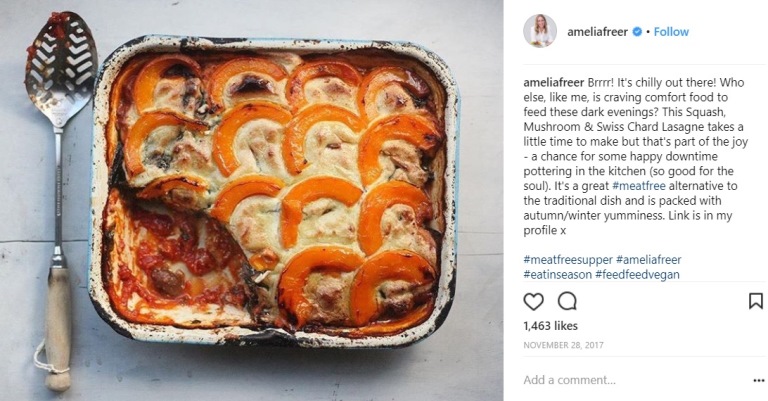Save the post with the bookmark icon

tap(756, 301)
